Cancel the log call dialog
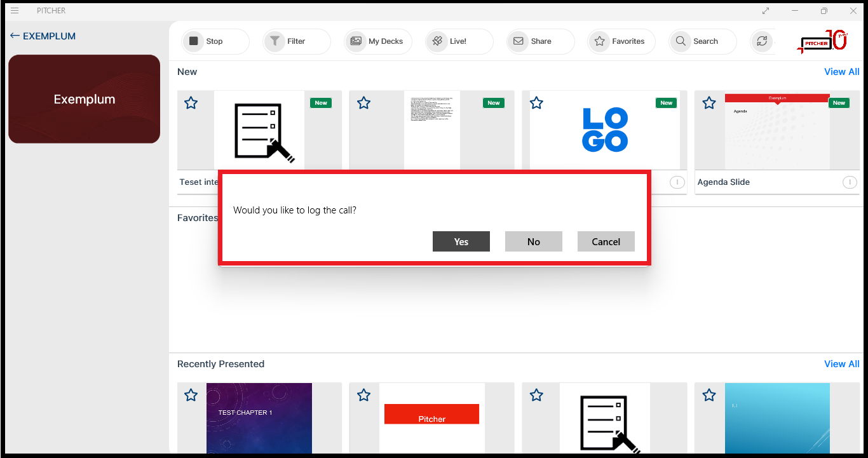This screenshot has height=458, width=868. click(x=606, y=241)
